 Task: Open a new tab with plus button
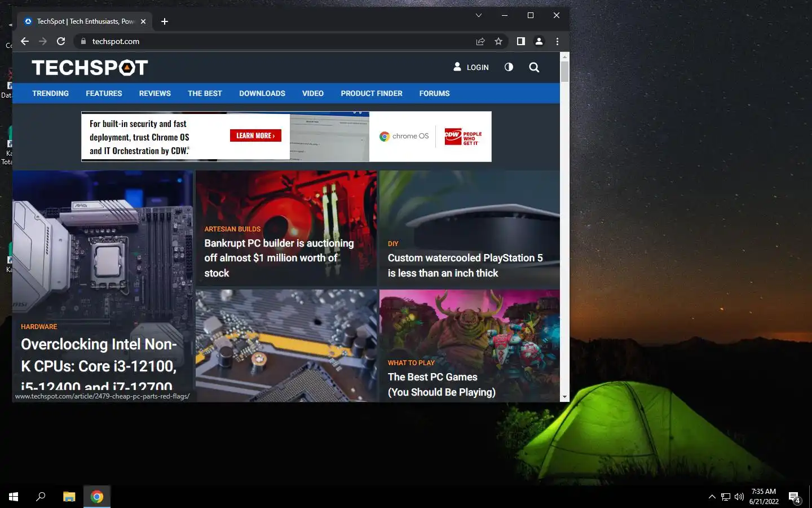click(165, 21)
